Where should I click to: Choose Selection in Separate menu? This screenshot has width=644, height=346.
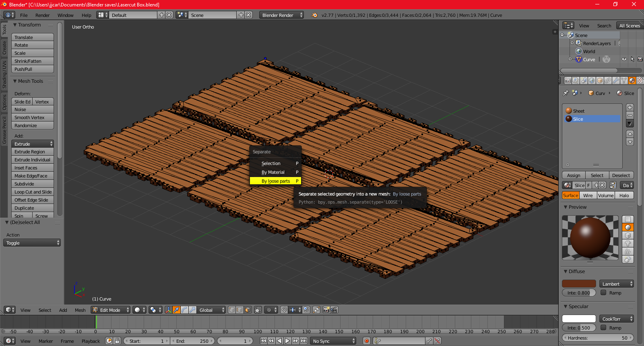point(275,163)
